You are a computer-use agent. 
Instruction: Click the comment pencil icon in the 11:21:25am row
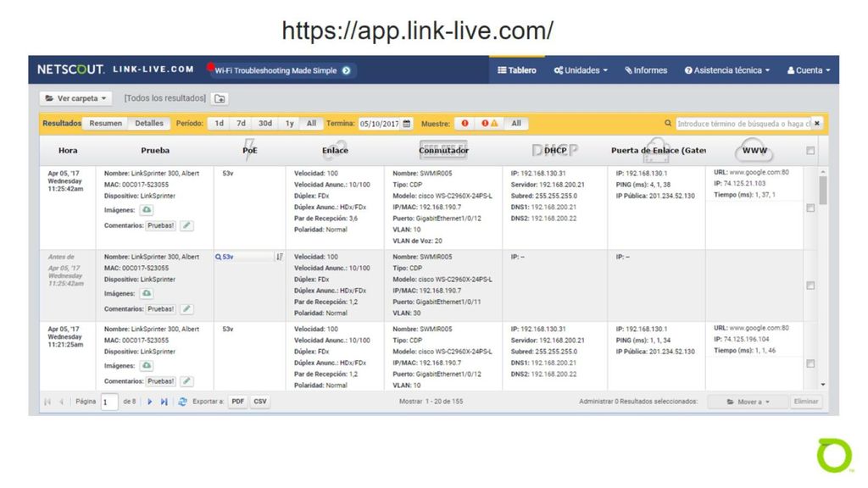coord(186,381)
